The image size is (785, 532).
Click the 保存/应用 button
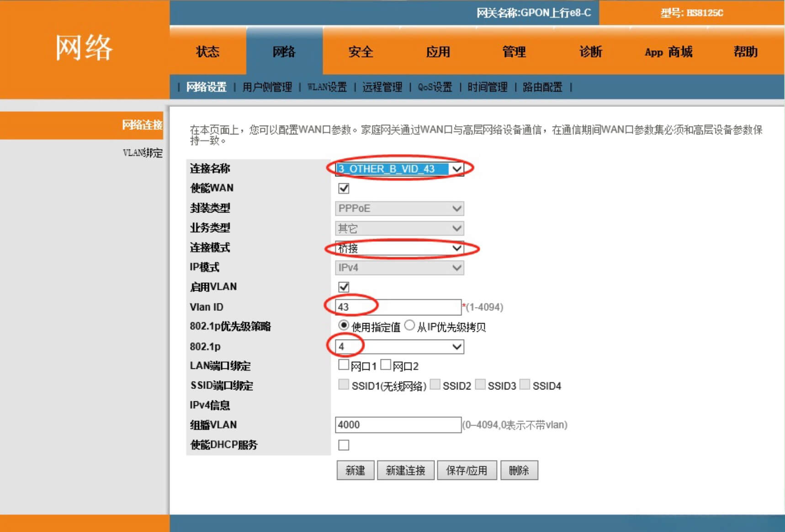click(x=467, y=470)
